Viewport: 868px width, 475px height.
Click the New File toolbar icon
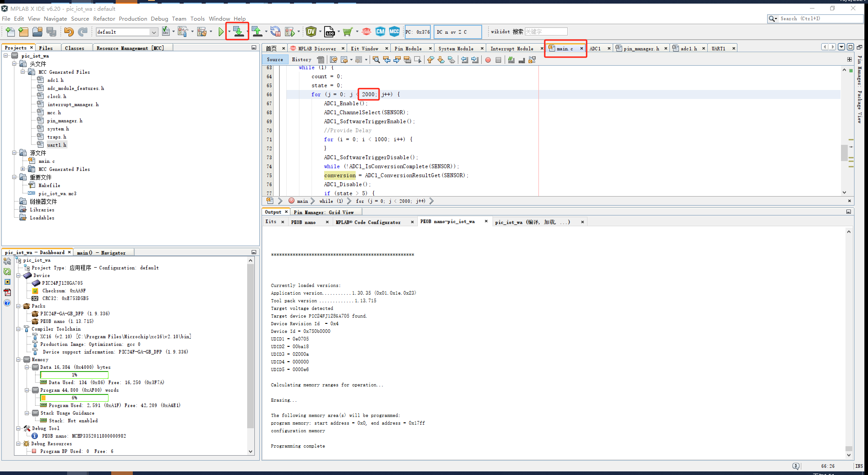10,31
